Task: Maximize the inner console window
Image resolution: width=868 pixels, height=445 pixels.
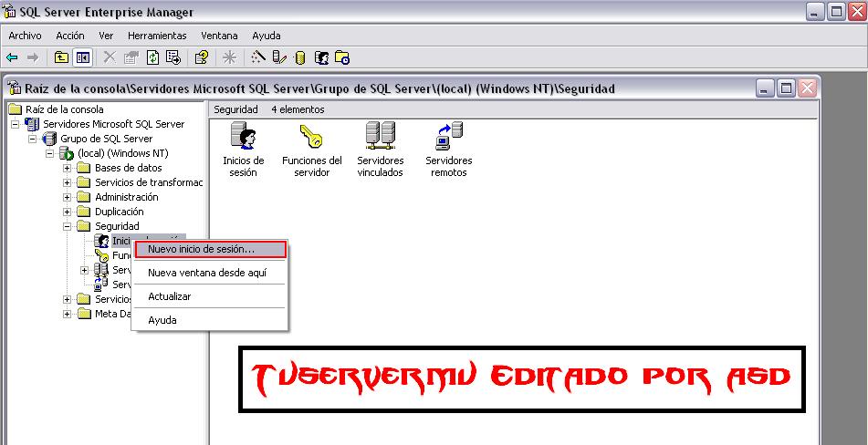Action: coord(786,88)
